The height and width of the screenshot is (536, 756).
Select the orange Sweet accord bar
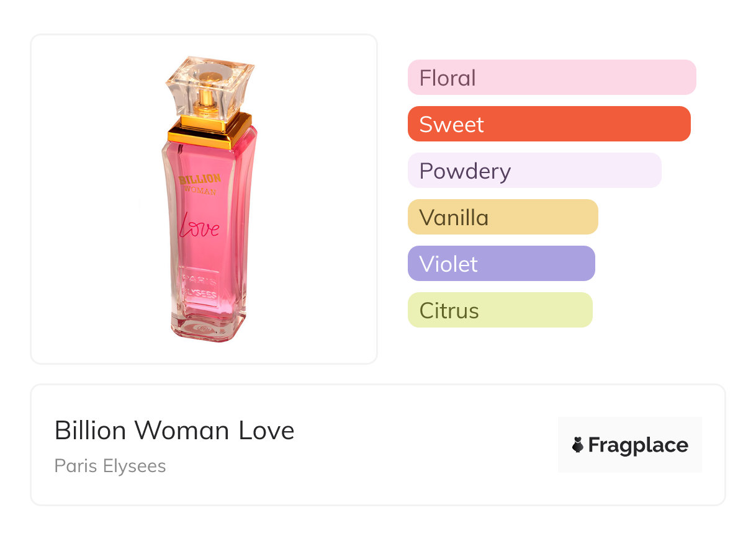click(x=549, y=124)
